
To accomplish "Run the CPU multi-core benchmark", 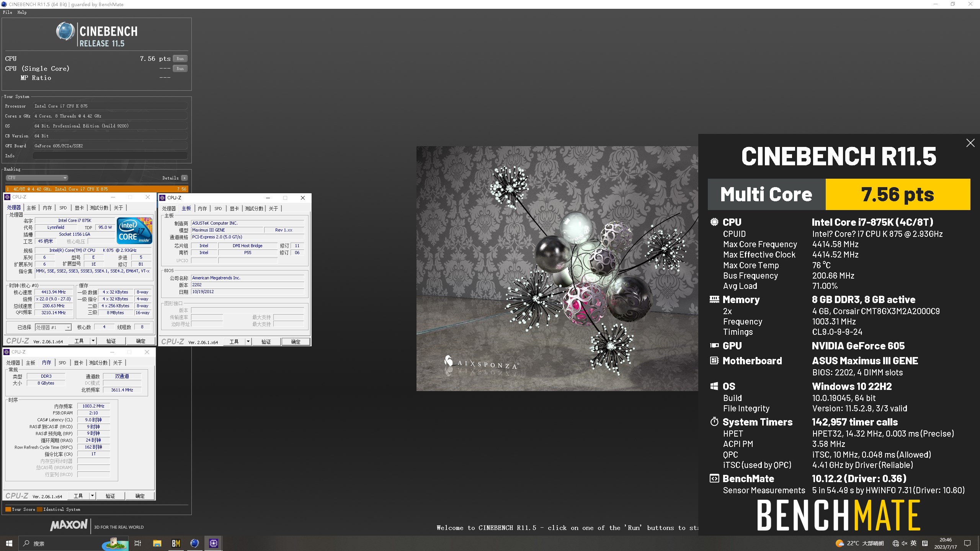I will pyautogui.click(x=180, y=59).
